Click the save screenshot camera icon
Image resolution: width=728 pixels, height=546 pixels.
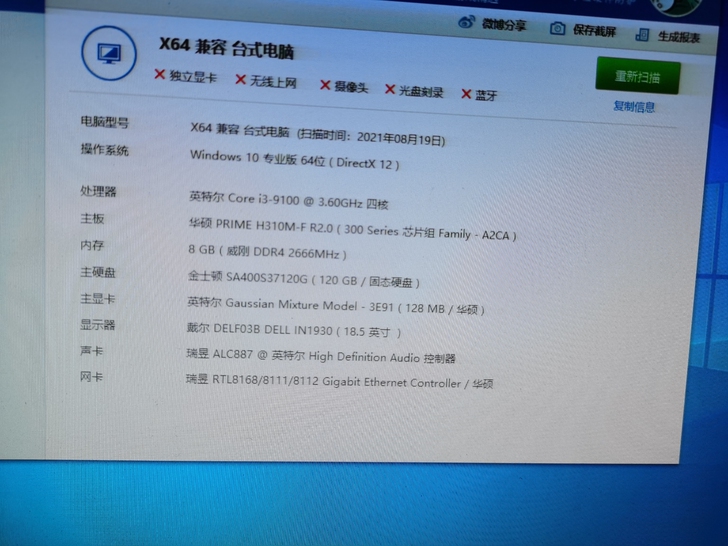click(x=557, y=28)
